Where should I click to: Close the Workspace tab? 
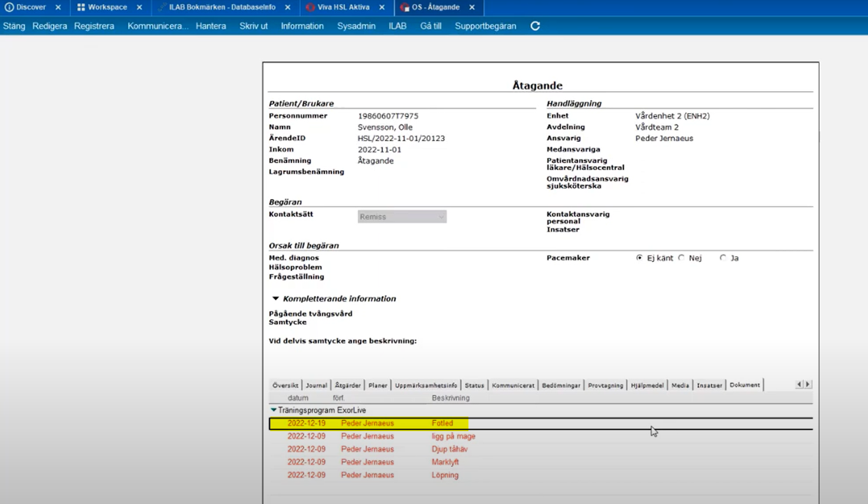(x=139, y=7)
